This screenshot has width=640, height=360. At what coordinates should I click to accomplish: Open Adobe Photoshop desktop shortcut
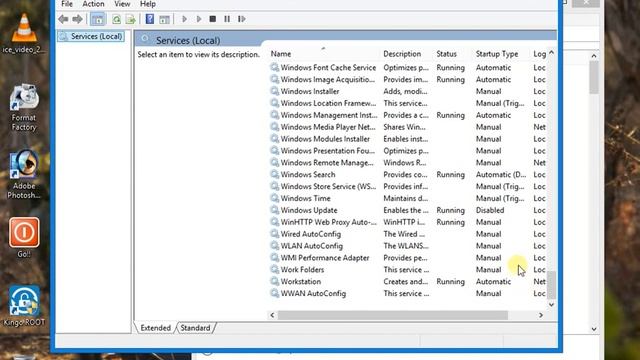click(x=24, y=175)
